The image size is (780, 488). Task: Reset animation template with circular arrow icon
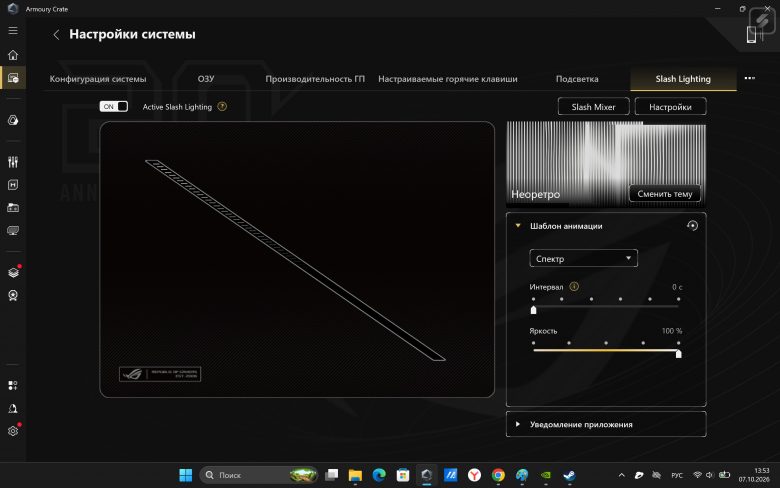click(x=692, y=225)
